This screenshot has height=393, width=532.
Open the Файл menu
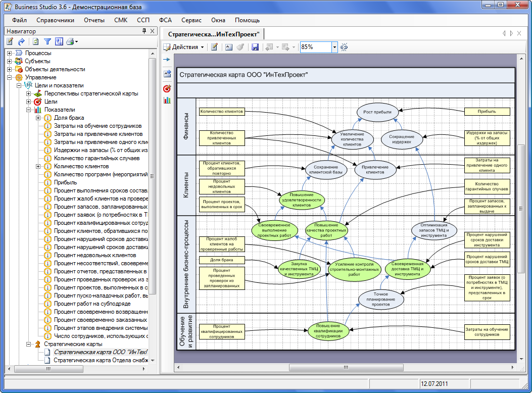tap(19, 20)
